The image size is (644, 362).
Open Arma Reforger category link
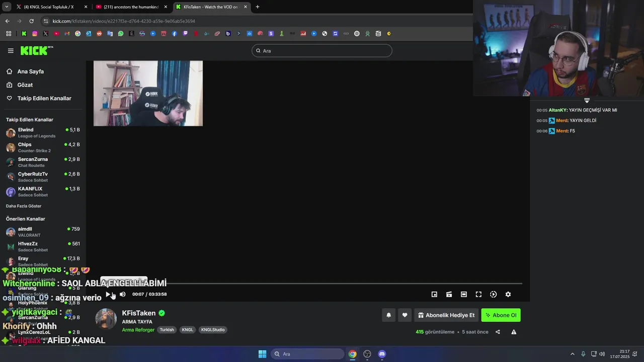138,330
